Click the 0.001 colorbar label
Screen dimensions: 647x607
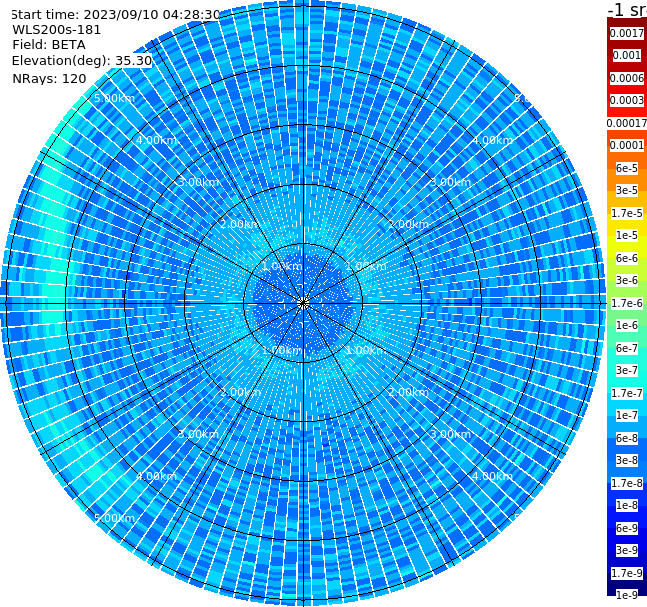point(627,55)
